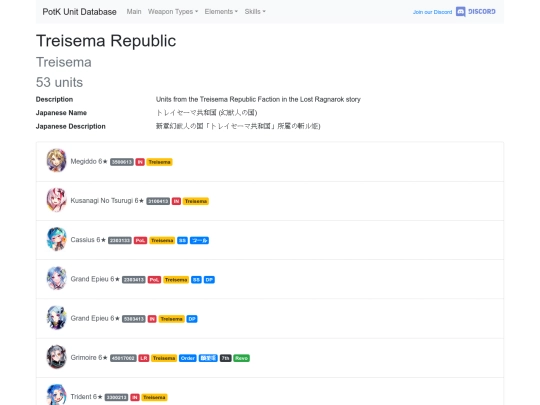Click the 'Treisema' subtitle text
Viewport: 540px width, 405px height.
coord(64,62)
